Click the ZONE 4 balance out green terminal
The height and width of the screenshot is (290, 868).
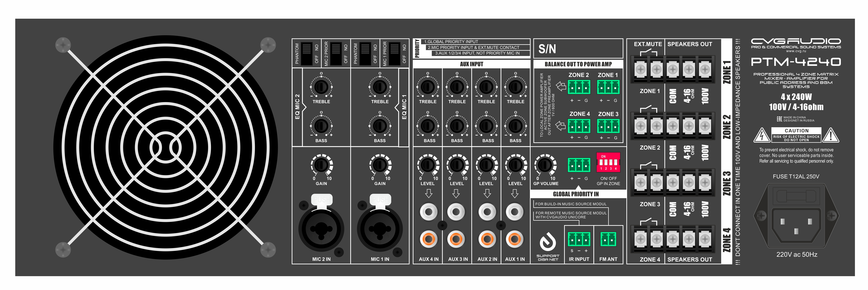579,126
